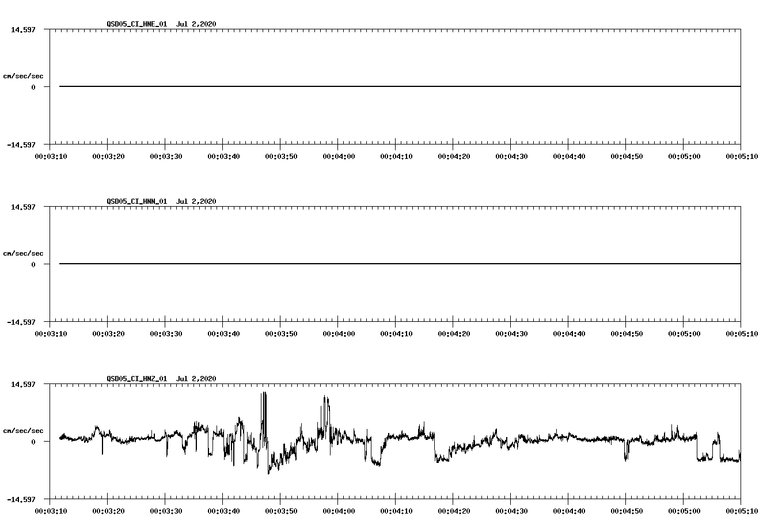Click the flat HNN trace line
Viewport: 782px width, 532px height.
point(400,264)
